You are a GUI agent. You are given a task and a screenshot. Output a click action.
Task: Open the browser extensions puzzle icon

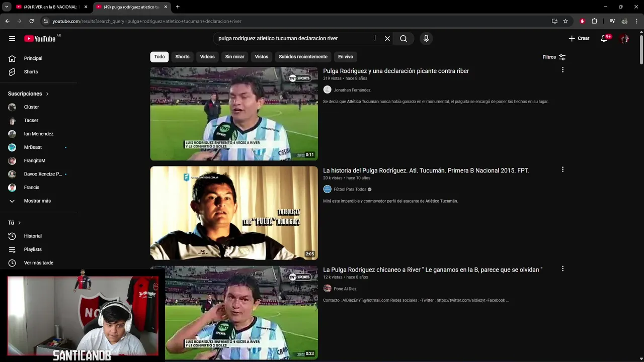click(594, 21)
